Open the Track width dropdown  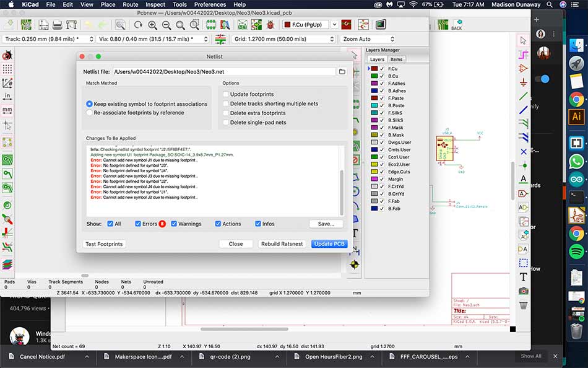coord(48,39)
